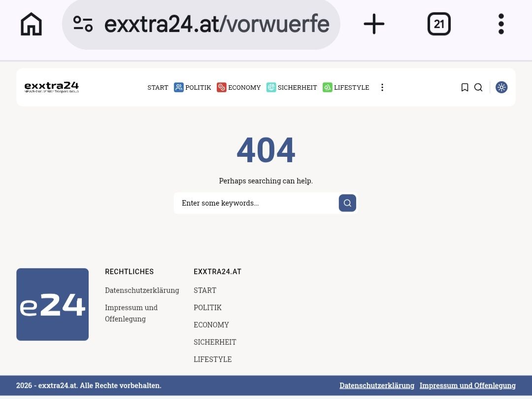Image resolution: width=532 pixels, height=399 pixels.
Task: Select SICHERHEIT in the top navigation
Action: 292,87
